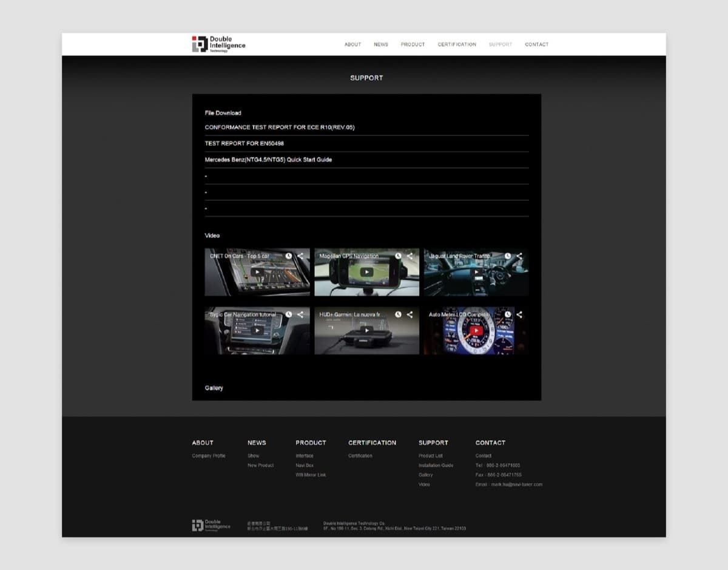
Task: Click the Double Intelligence logo in footer
Action: [x=211, y=526]
